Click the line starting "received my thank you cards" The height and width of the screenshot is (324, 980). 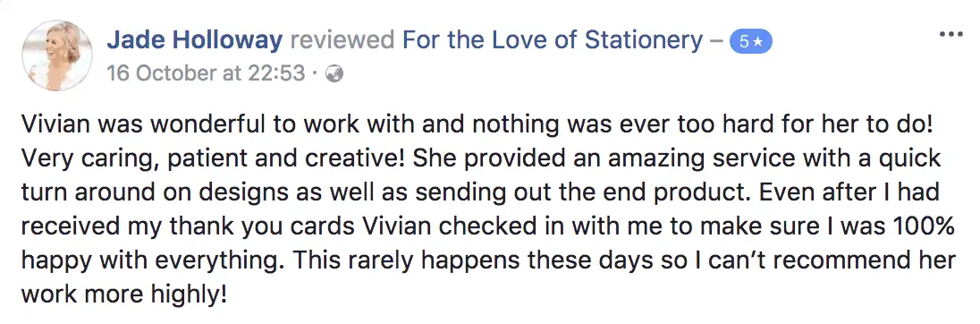pos(487,226)
